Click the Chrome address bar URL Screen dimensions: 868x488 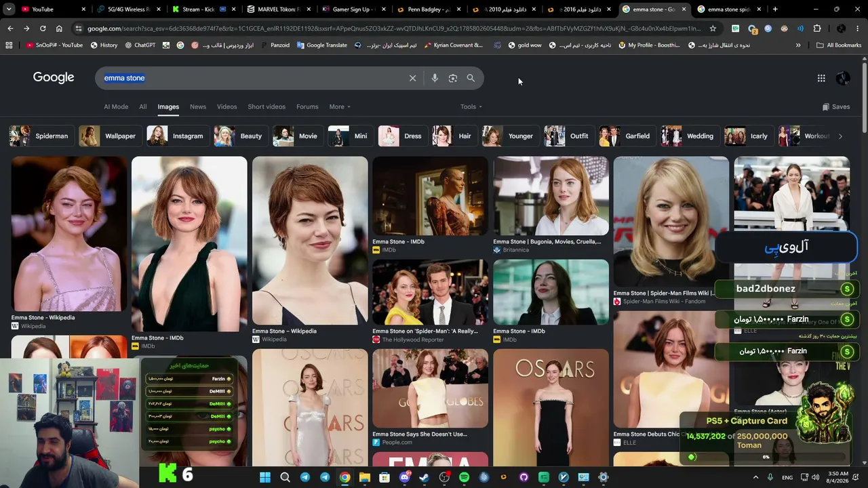point(393,28)
